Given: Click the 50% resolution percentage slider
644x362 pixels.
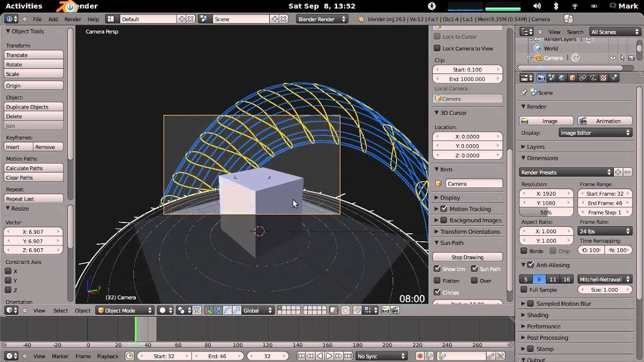Looking at the screenshot, I should (x=546, y=212).
